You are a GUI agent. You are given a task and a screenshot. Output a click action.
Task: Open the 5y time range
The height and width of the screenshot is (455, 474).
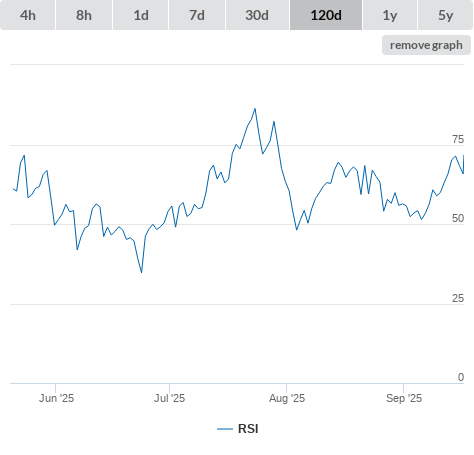[x=445, y=15]
